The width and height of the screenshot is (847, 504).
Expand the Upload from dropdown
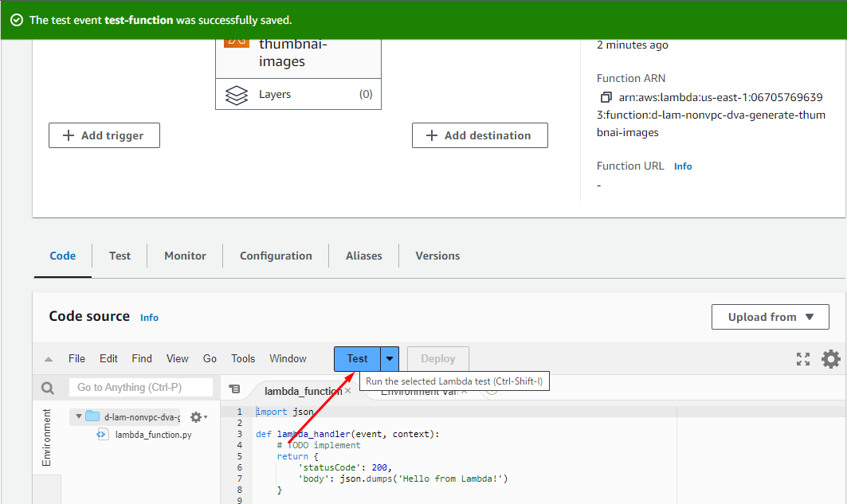770,317
